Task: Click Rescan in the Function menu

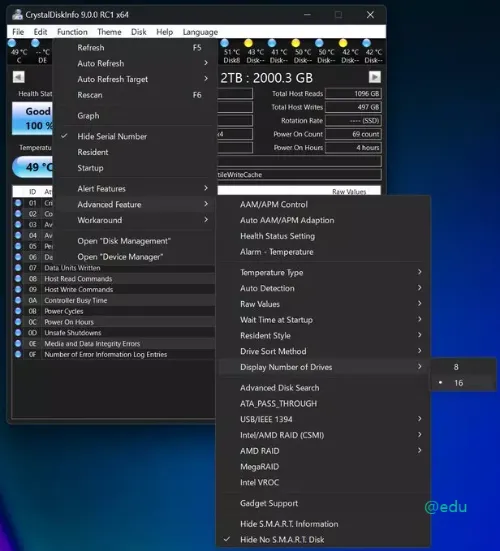Action: pyautogui.click(x=135, y=95)
